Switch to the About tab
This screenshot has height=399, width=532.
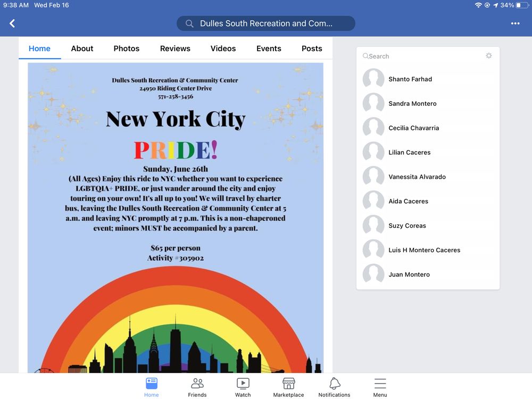pos(82,48)
